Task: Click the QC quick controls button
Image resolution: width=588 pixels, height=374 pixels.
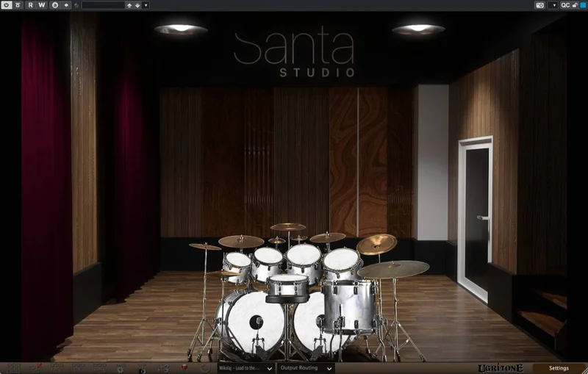Action: pyautogui.click(x=565, y=5)
